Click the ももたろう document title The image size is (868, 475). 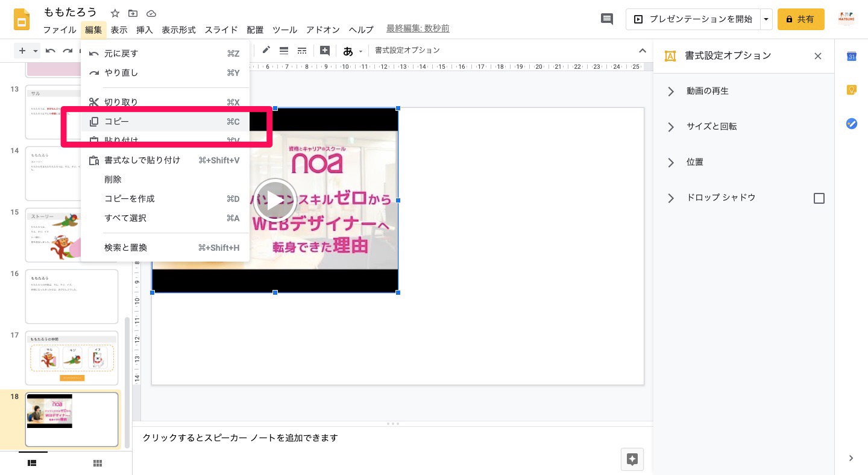click(x=71, y=13)
